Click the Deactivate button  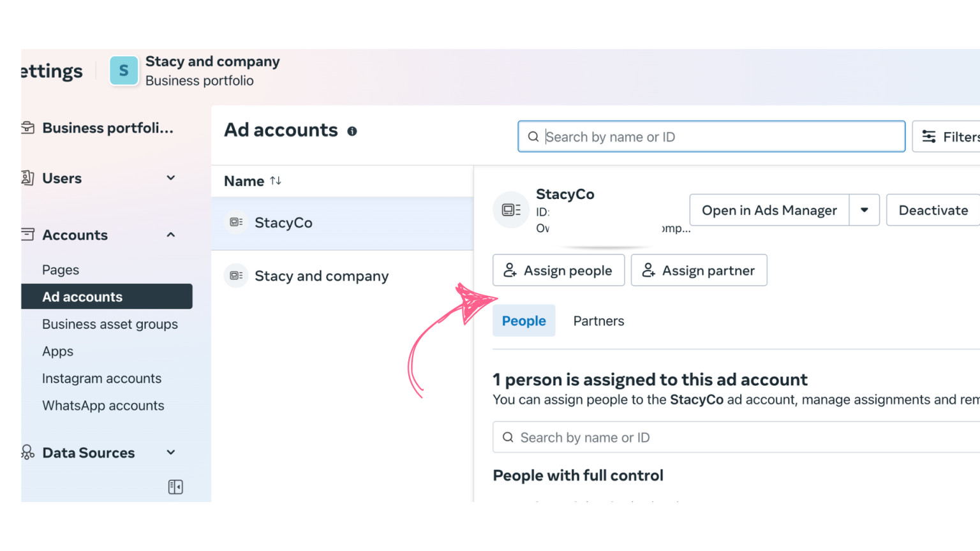click(x=933, y=210)
